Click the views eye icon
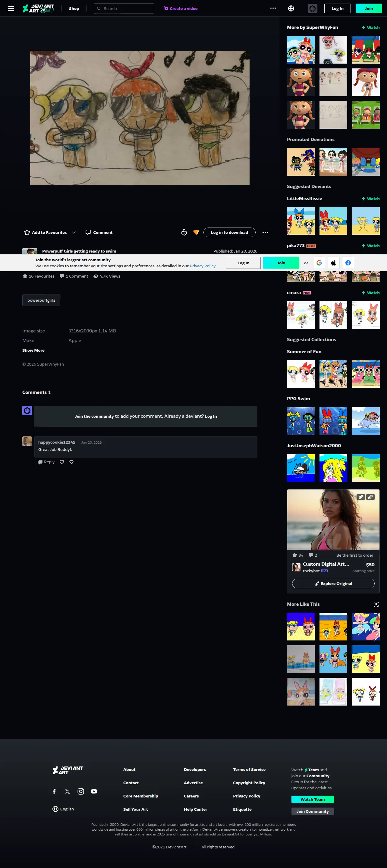 pyautogui.click(x=96, y=276)
